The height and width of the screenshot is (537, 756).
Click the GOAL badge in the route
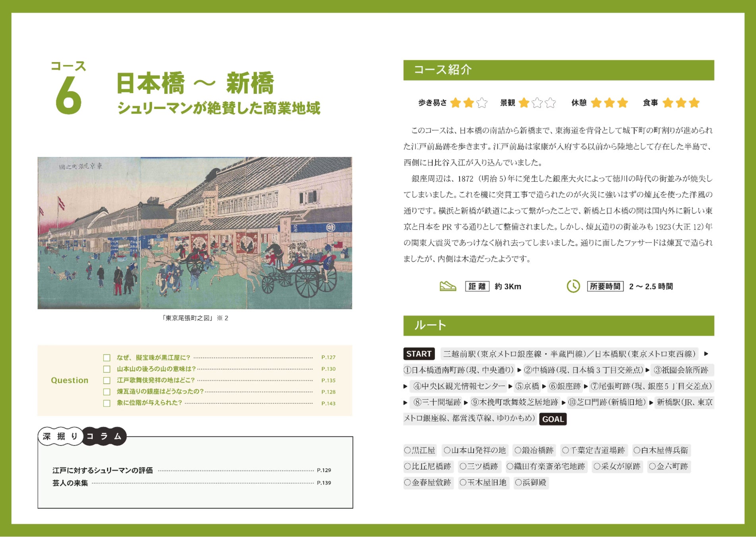[x=553, y=419]
